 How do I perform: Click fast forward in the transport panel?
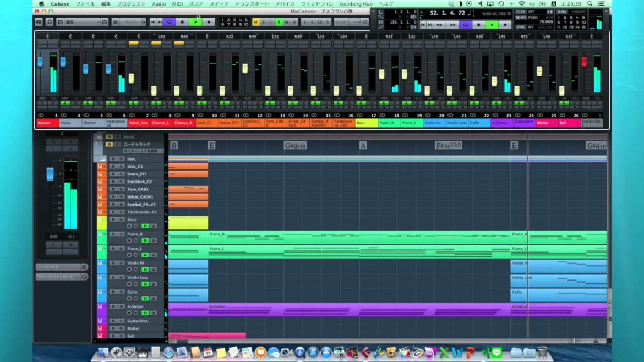tap(452, 25)
